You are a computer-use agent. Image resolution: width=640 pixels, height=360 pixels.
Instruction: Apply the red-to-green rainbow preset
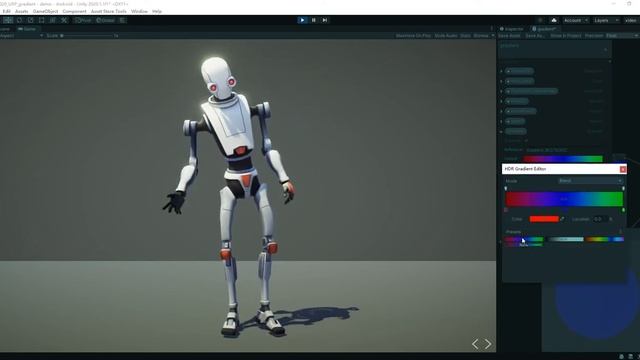click(524, 239)
